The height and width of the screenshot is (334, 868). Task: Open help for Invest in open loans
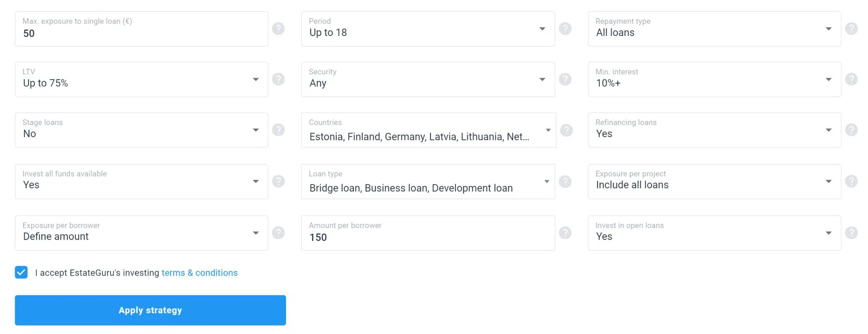click(851, 233)
